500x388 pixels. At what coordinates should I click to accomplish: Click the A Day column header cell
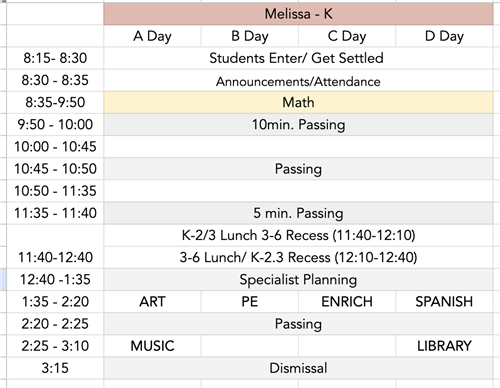[152, 36]
